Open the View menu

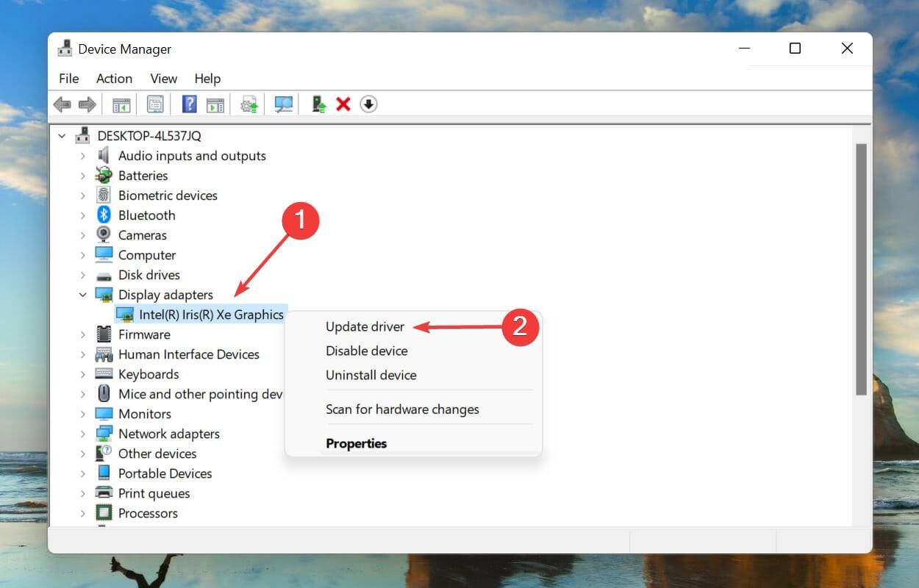tap(163, 79)
